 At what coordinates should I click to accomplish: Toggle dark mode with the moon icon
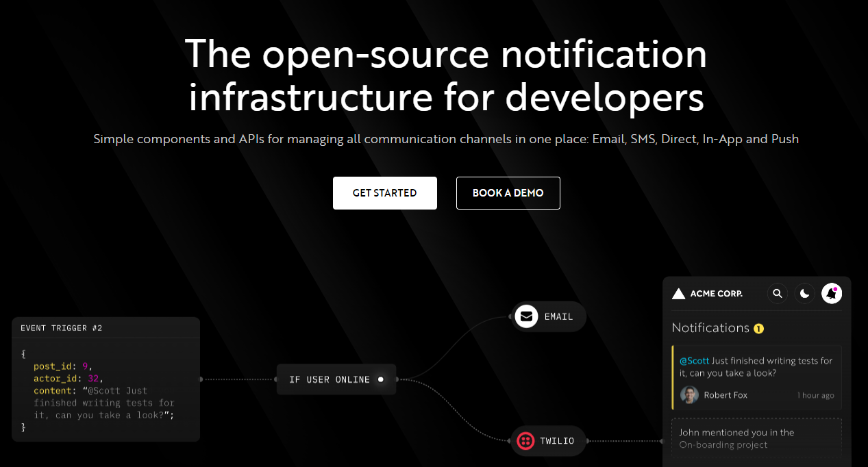(x=805, y=294)
